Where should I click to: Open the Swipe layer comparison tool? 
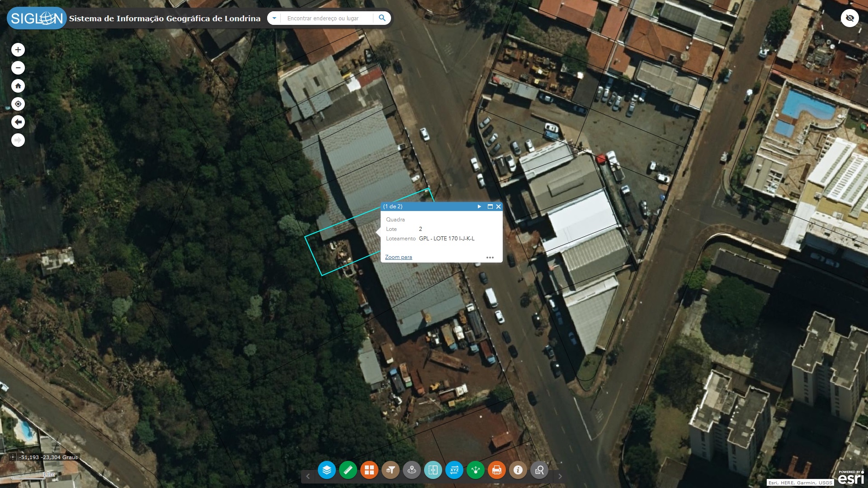coord(433,470)
